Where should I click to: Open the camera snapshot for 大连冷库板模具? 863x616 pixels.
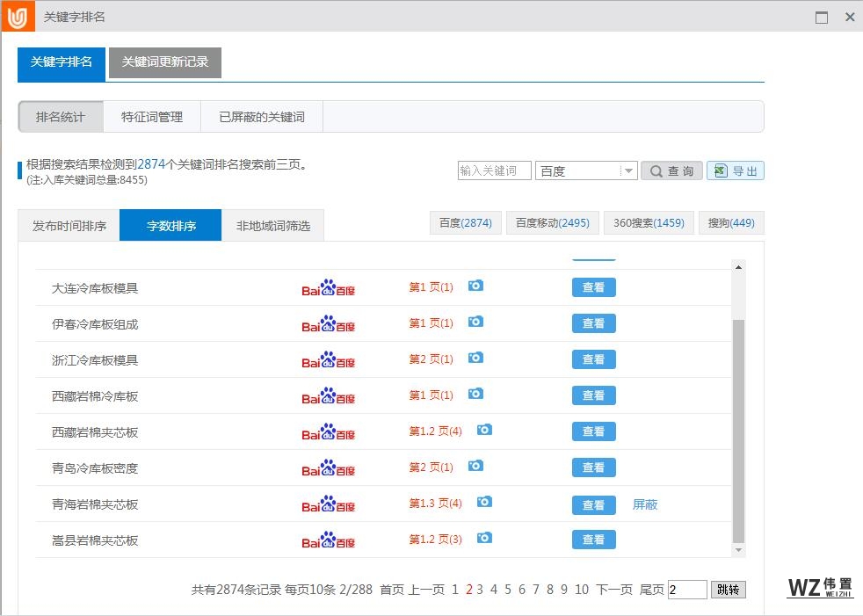[x=475, y=286]
